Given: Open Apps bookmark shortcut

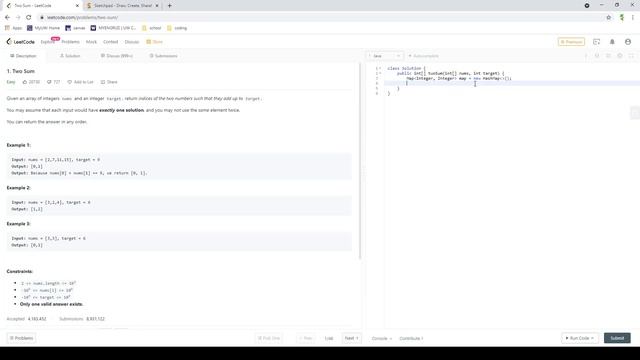Looking at the screenshot, I should pos(13,28).
